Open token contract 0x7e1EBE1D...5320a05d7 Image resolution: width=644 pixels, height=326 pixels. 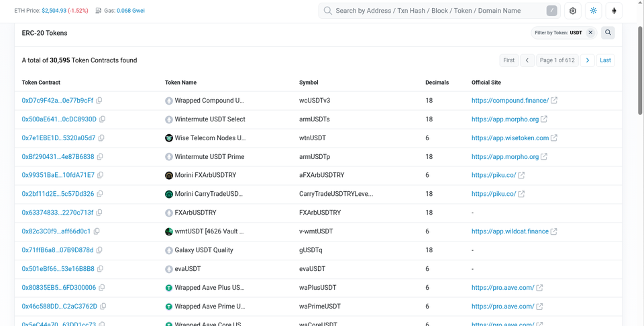coord(59,138)
